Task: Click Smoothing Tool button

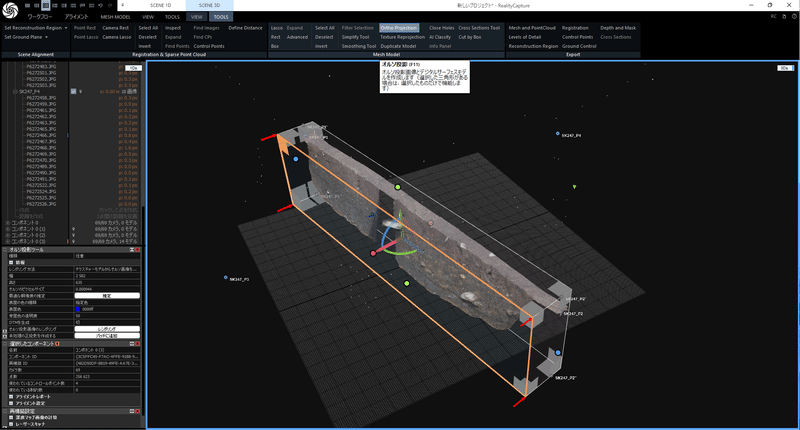Action: point(359,46)
